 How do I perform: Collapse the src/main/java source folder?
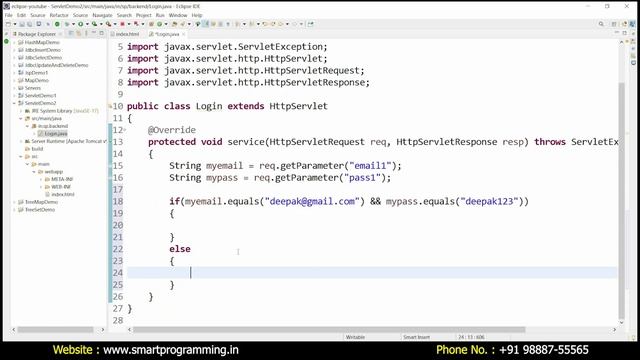tap(21, 118)
